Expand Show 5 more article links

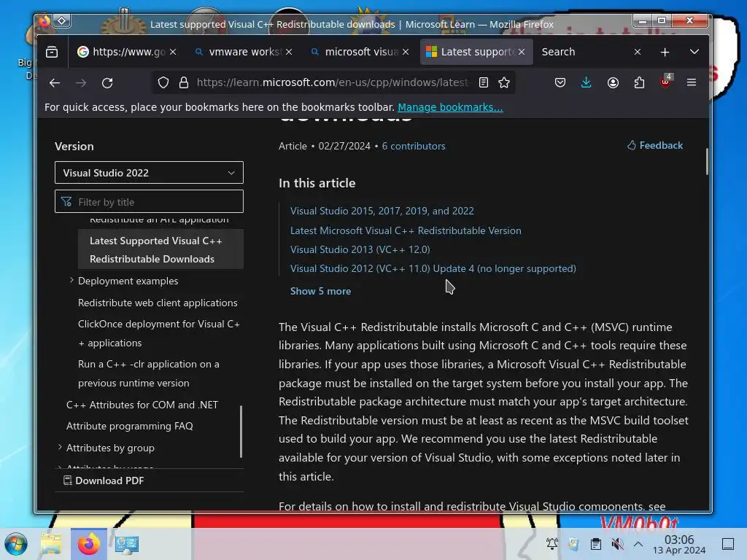click(x=321, y=291)
